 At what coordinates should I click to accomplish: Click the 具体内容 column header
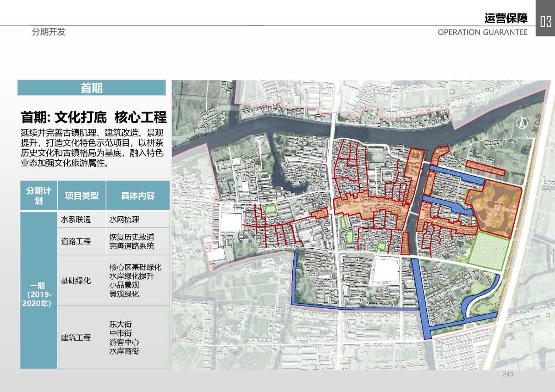point(138,196)
